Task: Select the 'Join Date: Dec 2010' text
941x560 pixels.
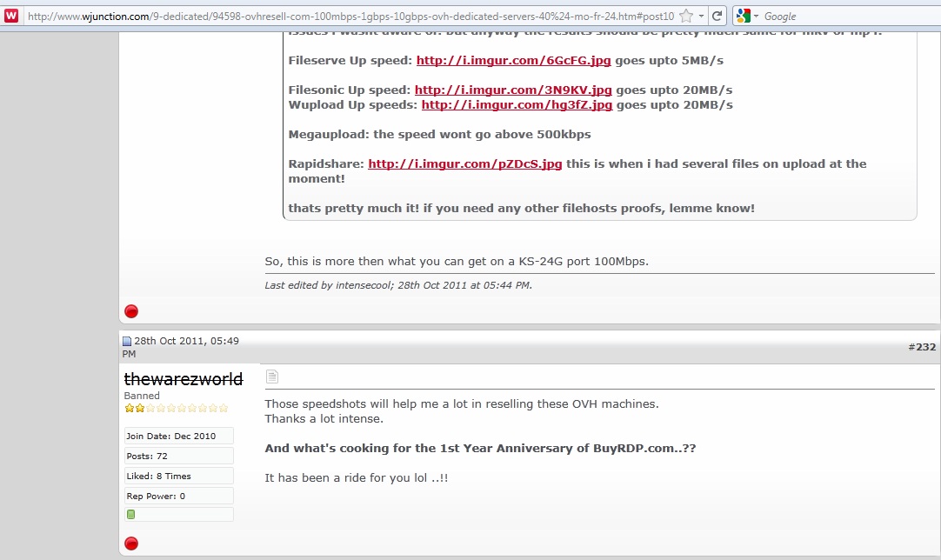Action: pyautogui.click(x=171, y=437)
